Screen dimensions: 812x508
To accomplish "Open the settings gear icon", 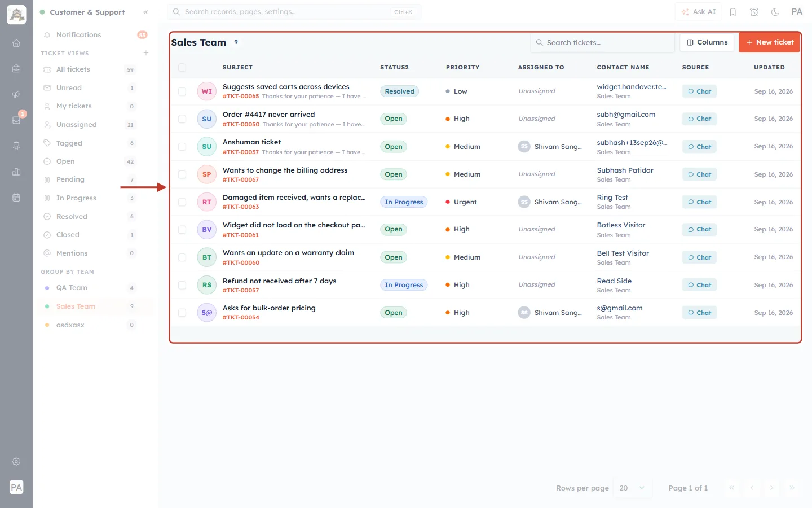I will 16,461.
